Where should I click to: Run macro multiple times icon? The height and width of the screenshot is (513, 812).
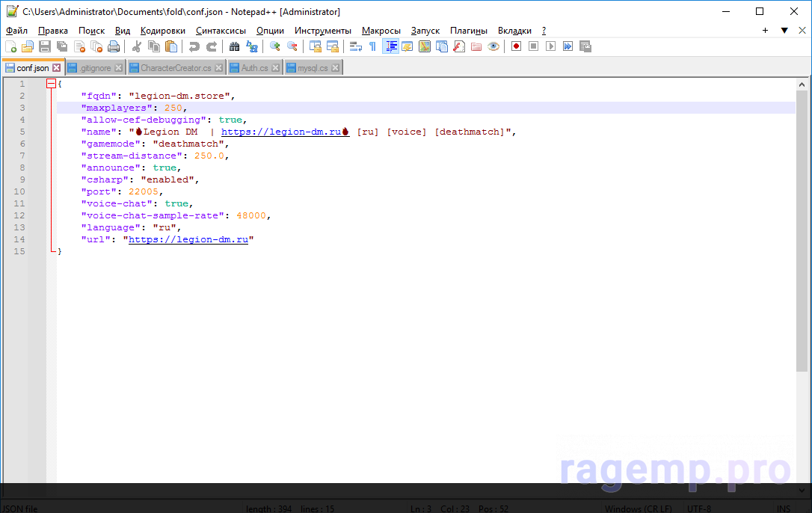(568, 46)
